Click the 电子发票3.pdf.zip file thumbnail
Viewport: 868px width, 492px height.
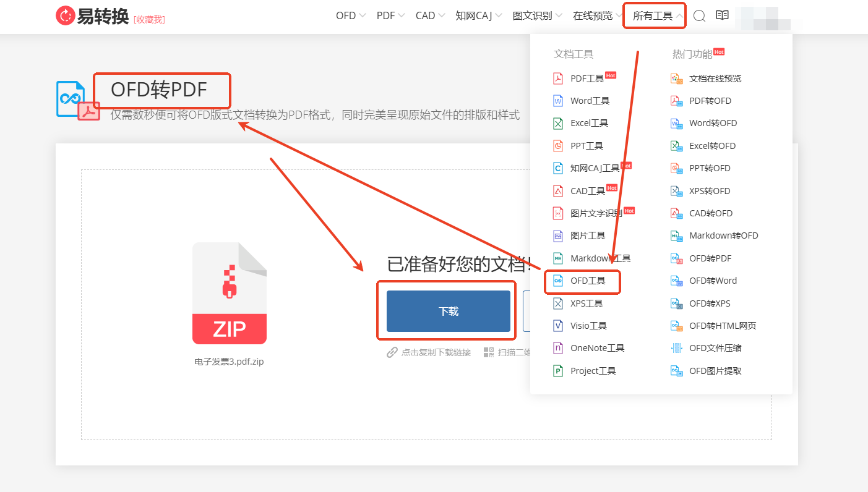(230, 292)
